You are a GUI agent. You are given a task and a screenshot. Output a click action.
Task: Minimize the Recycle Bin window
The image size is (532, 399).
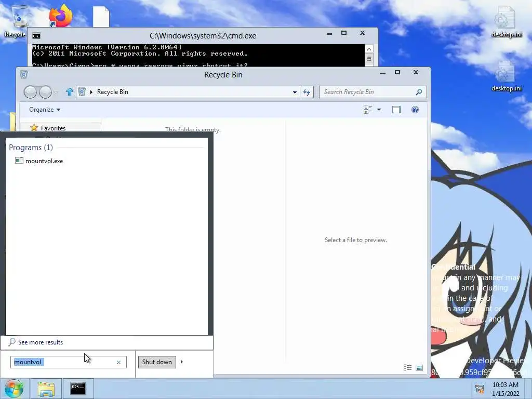383,73
